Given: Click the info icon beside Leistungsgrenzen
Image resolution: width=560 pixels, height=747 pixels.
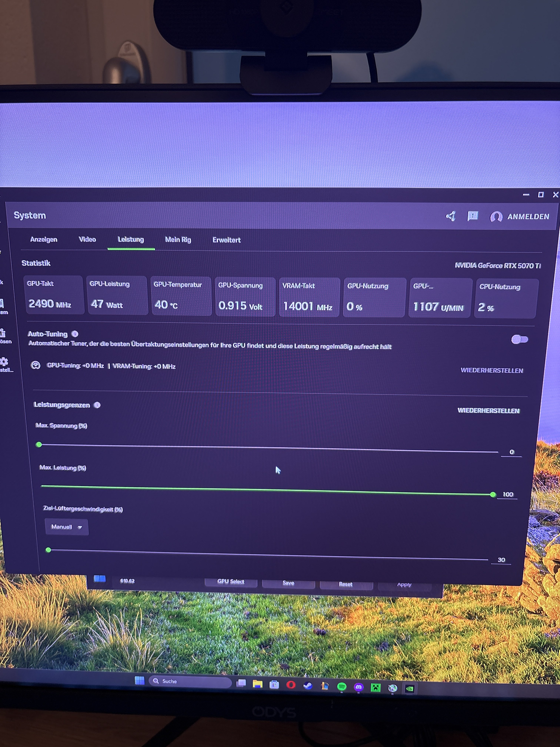Looking at the screenshot, I should pos(97,405).
